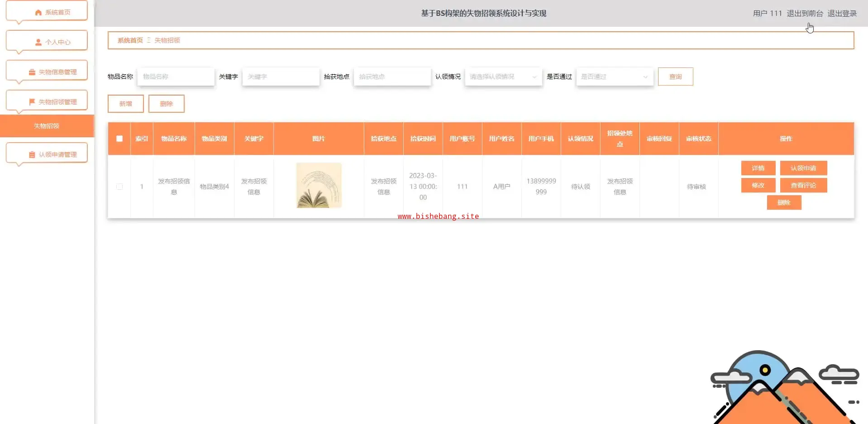Click the briefcase icon beside 失物信息管理
Image resolution: width=868 pixels, height=424 pixels.
coord(32,72)
